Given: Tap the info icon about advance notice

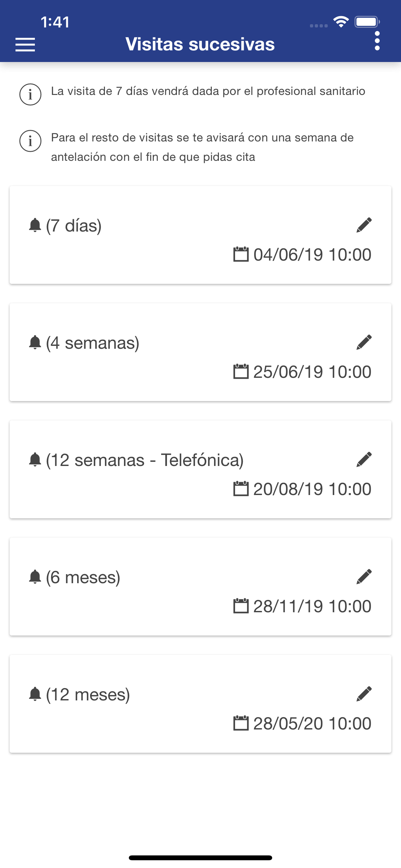Looking at the screenshot, I should (30, 141).
